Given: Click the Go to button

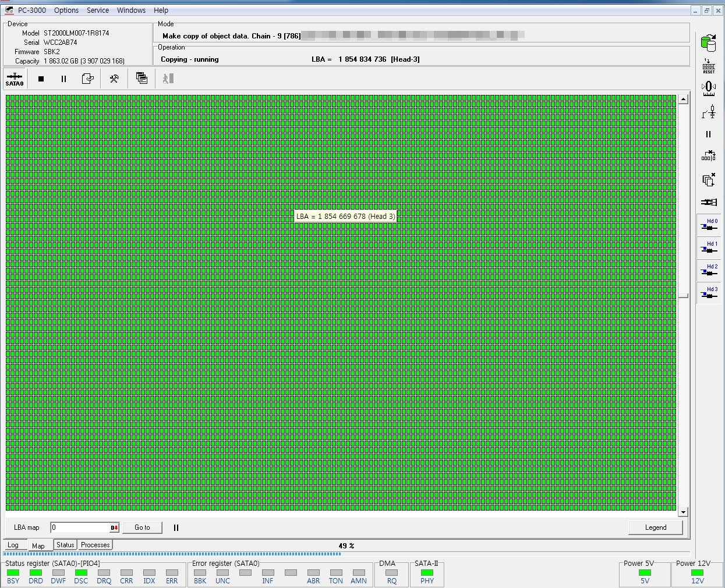Looking at the screenshot, I should [x=142, y=527].
